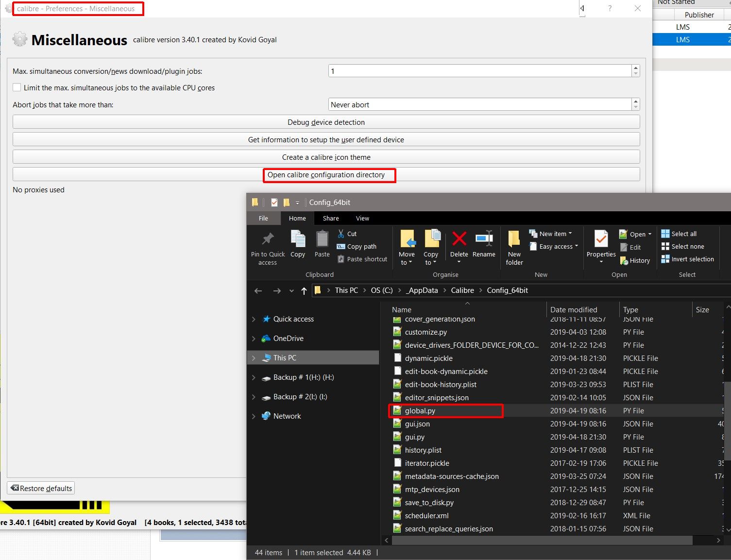Click the horizontal scrollbar of the file list

(542, 540)
